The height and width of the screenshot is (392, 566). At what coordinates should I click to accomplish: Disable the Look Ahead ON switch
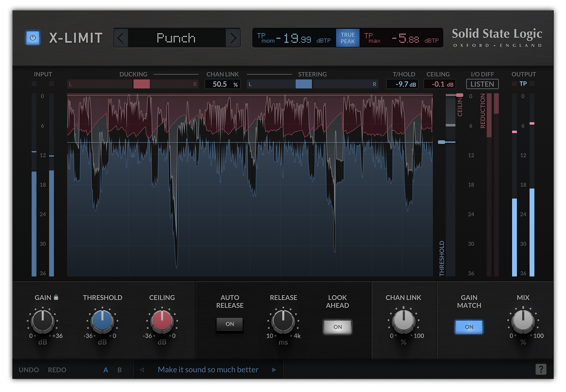pos(337,327)
